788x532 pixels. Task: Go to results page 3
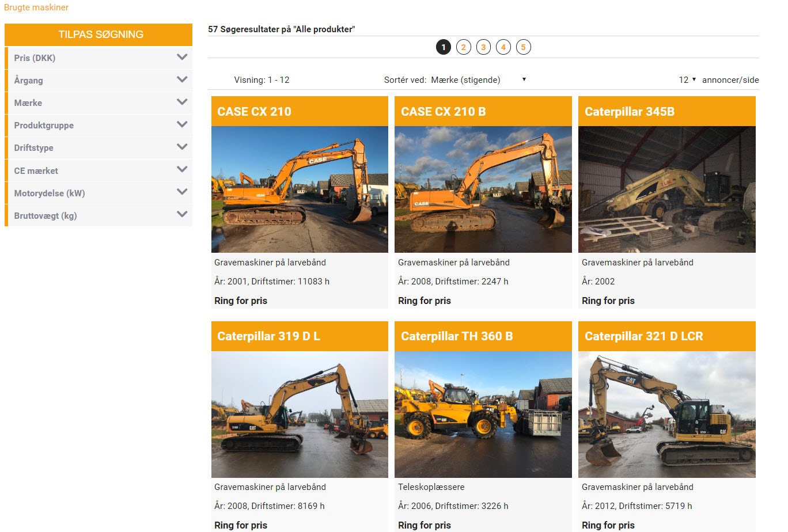click(483, 47)
